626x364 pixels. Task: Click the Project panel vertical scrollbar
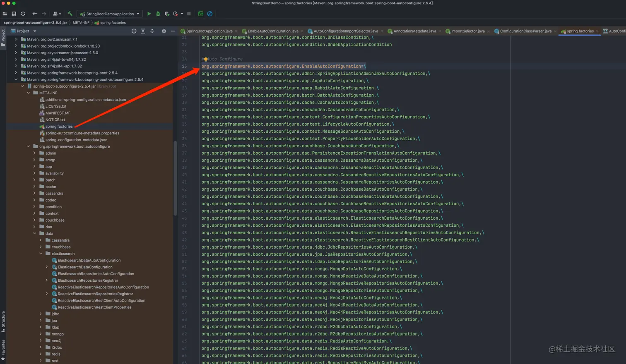pyautogui.click(x=175, y=178)
